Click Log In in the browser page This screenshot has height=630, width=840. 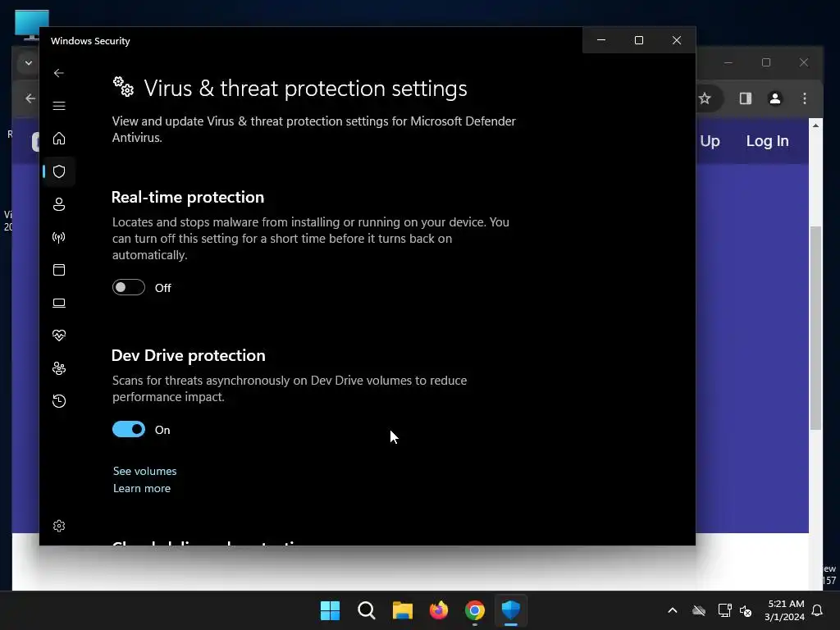point(767,141)
